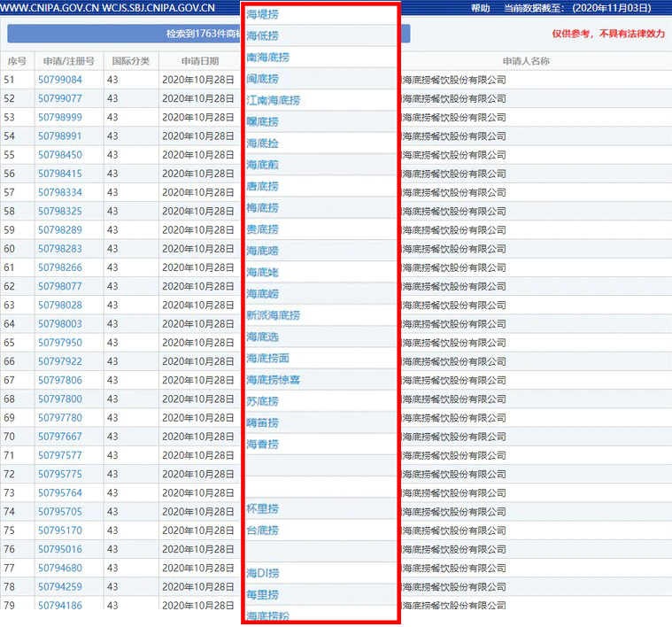Open the 海底选 trademark link
672x627 pixels.
pos(262,337)
